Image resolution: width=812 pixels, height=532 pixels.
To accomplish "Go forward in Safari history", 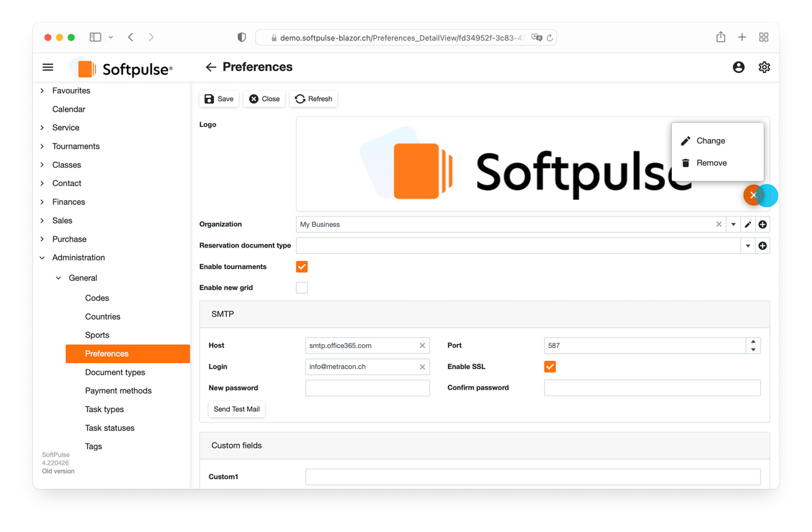I will (x=151, y=37).
